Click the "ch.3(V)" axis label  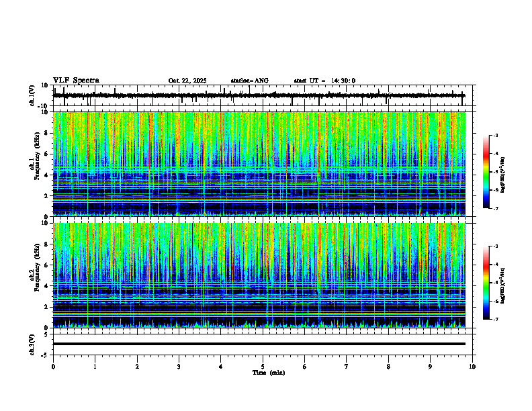(32, 345)
